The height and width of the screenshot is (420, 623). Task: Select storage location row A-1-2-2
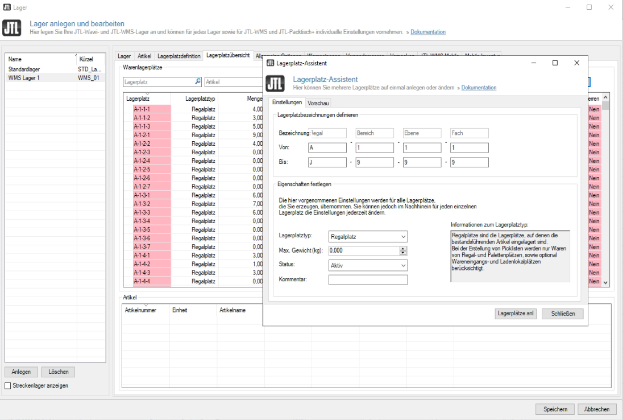(x=193, y=143)
